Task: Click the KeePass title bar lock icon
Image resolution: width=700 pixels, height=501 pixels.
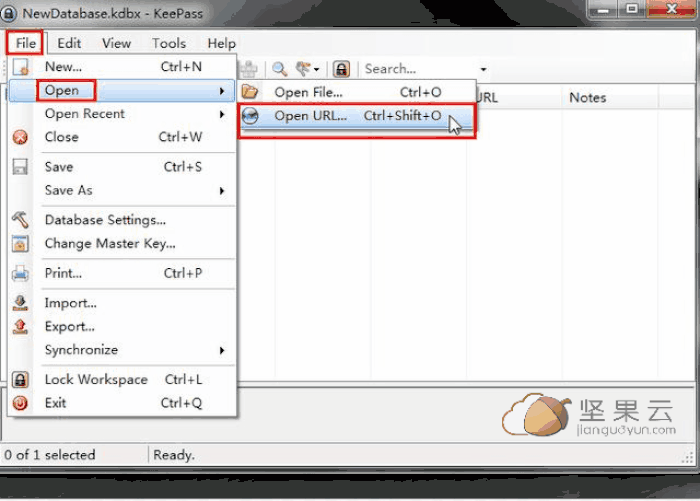Action: tap(8, 13)
